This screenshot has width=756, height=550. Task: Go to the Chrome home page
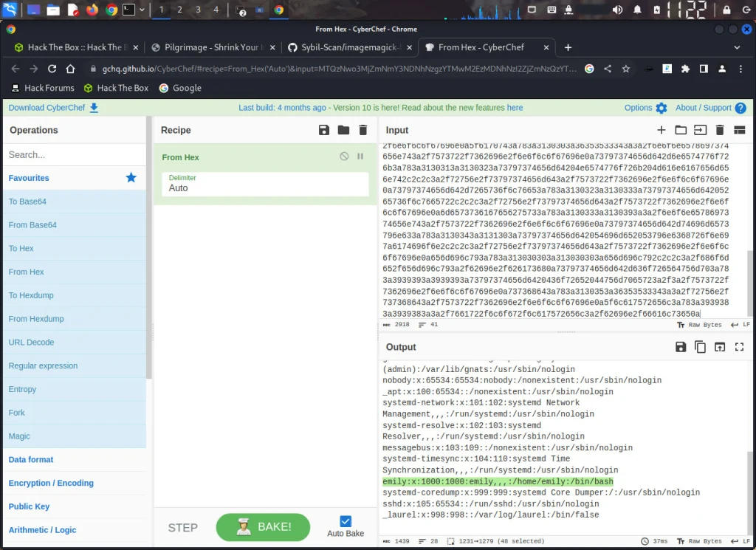(70, 69)
